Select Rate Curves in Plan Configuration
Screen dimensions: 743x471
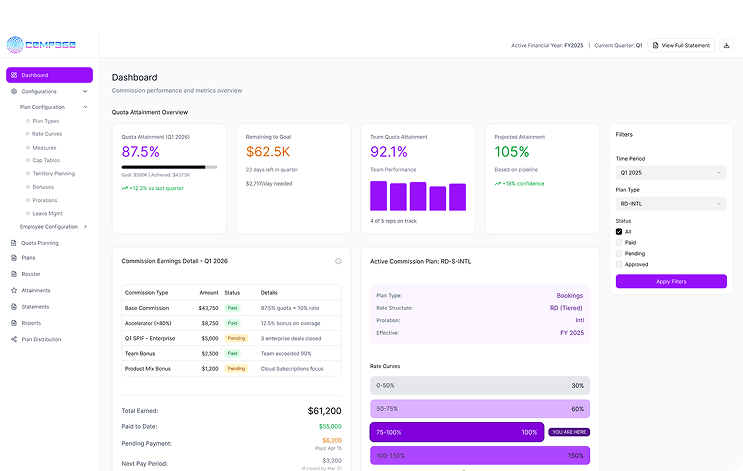point(46,134)
